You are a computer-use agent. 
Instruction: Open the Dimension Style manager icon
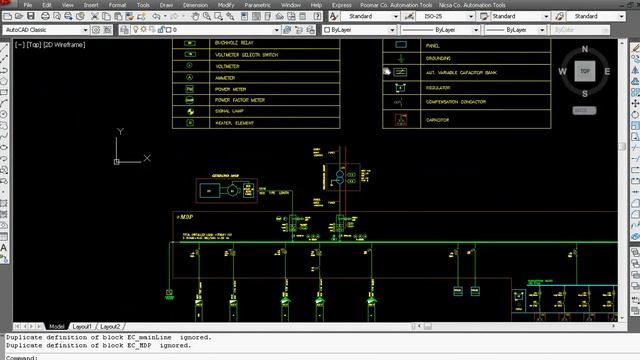(409, 16)
